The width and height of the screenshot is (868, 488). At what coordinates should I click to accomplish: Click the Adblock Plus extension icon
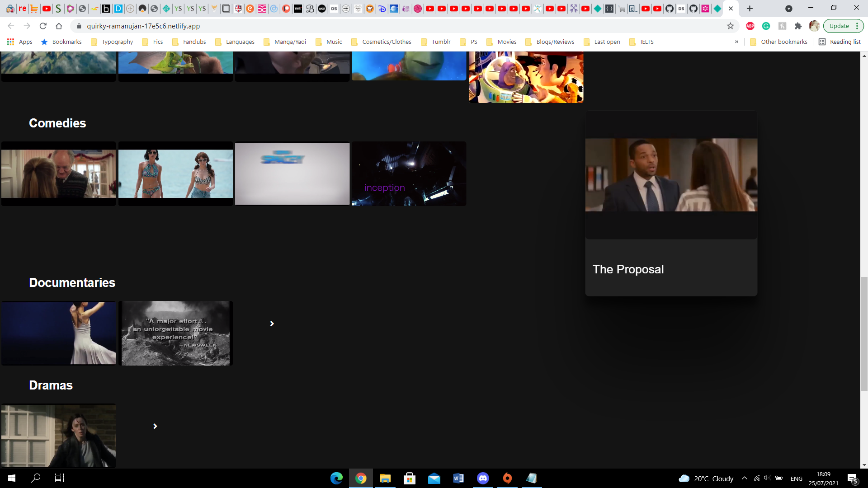tap(750, 26)
